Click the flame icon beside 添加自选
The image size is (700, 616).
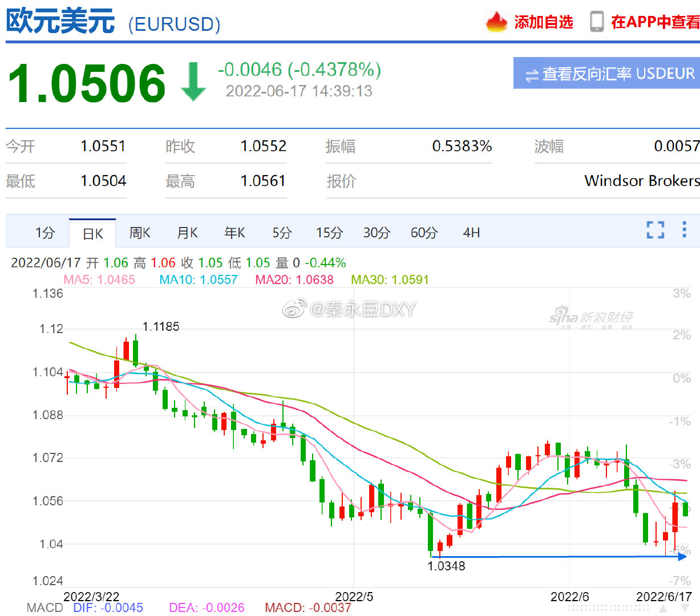pos(496,22)
